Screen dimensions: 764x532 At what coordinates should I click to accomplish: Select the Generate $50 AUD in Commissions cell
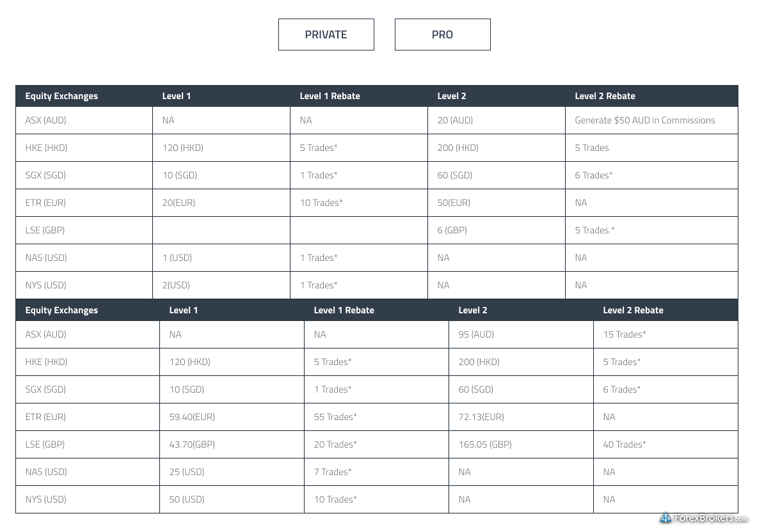pyautogui.click(x=651, y=120)
